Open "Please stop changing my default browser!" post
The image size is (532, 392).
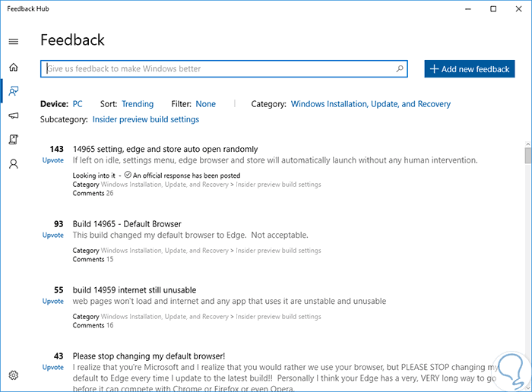coord(149,356)
